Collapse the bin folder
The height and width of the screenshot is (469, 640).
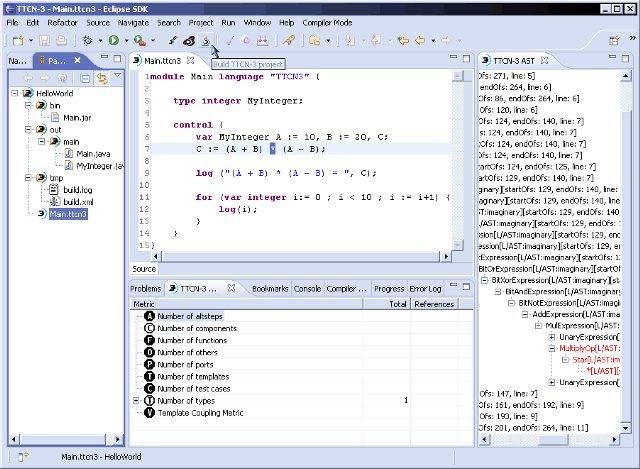[28, 106]
